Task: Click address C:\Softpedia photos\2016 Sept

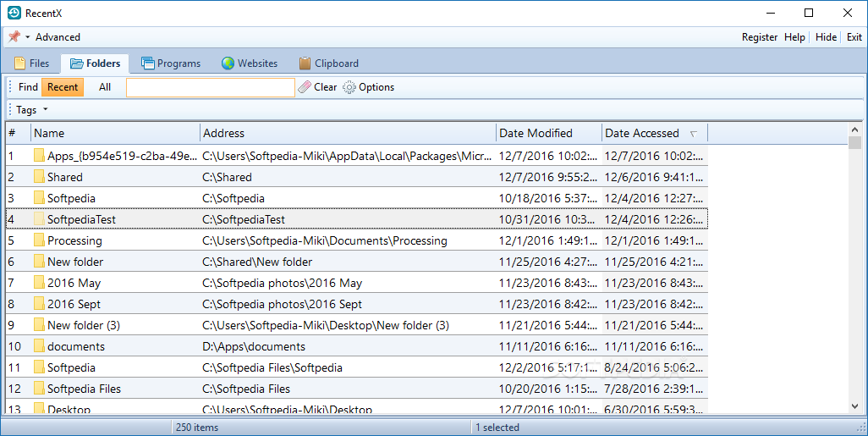Action: point(282,304)
